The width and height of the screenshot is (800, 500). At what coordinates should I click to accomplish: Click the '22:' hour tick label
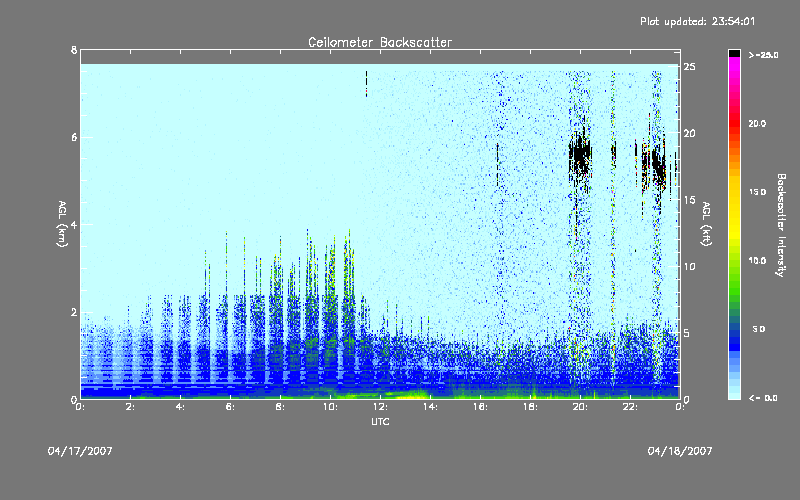(631, 407)
